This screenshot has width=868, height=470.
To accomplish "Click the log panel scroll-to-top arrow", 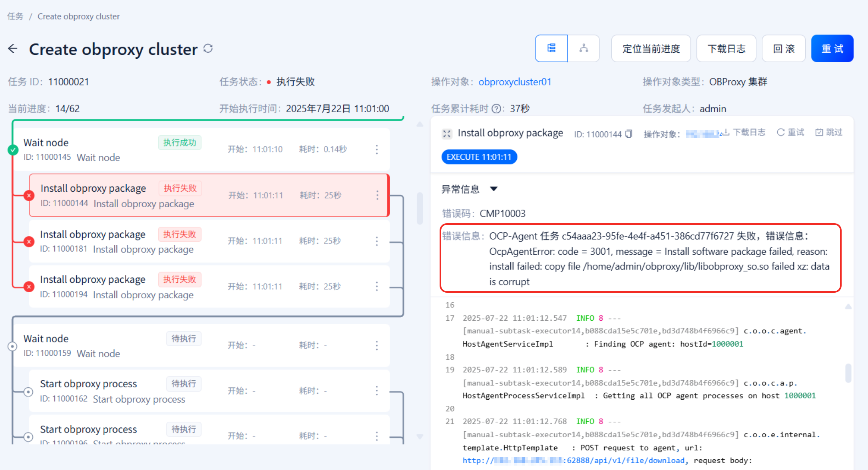I will tap(848, 307).
